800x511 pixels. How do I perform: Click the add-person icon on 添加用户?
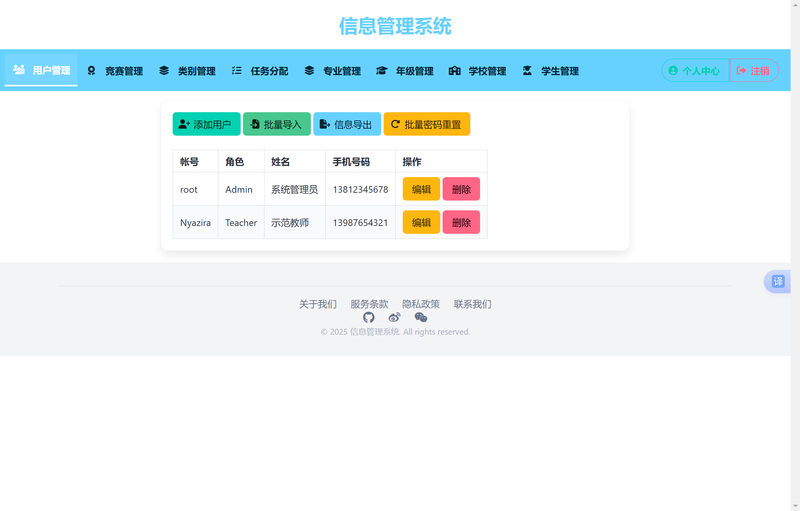(184, 124)
